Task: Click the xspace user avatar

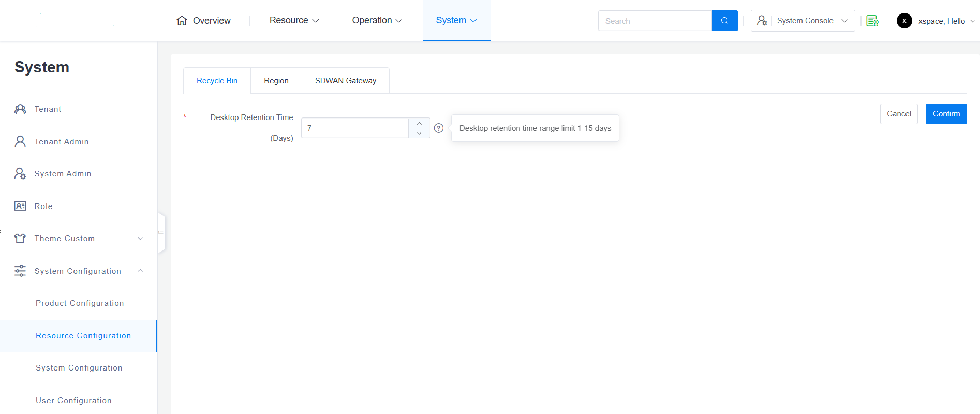Action: pyautogui.click(x=904, y=21)
